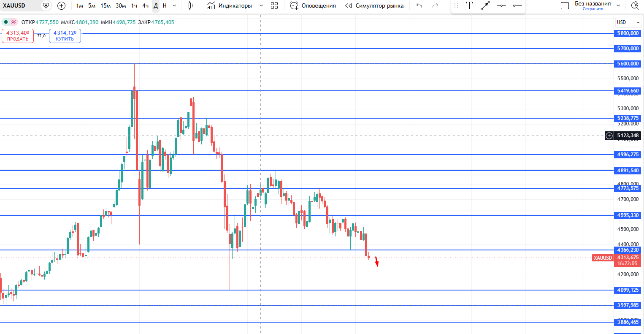Click the 4595,330 price line label
Viewport: 644px width, 334px height.
coord(628,215)
